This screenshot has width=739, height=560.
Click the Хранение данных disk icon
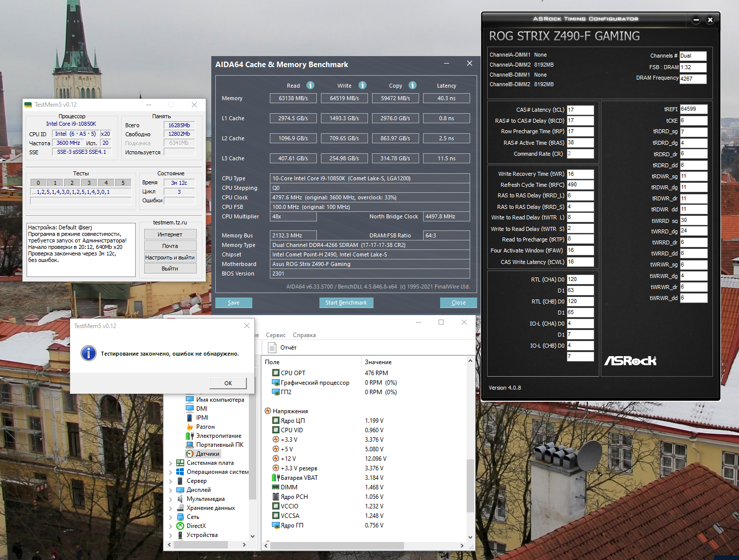pyautogui.click(x=180, y=508)
